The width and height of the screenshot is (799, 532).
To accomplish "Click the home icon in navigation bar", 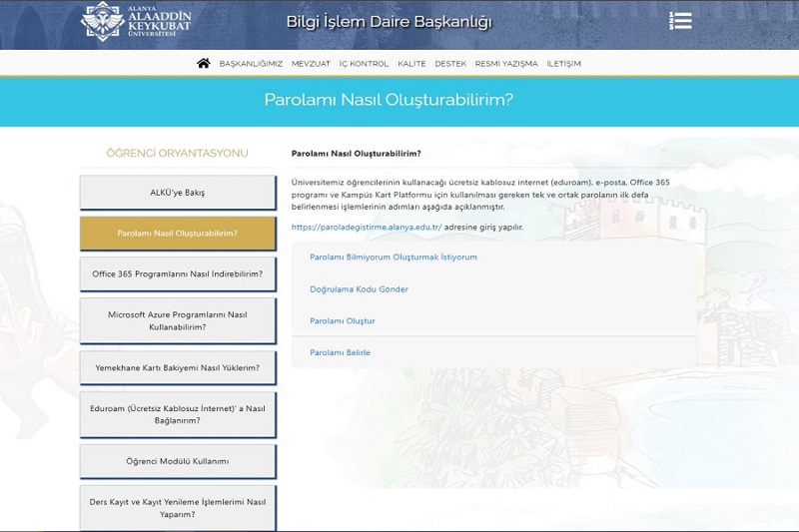I will tap(204, 63).
